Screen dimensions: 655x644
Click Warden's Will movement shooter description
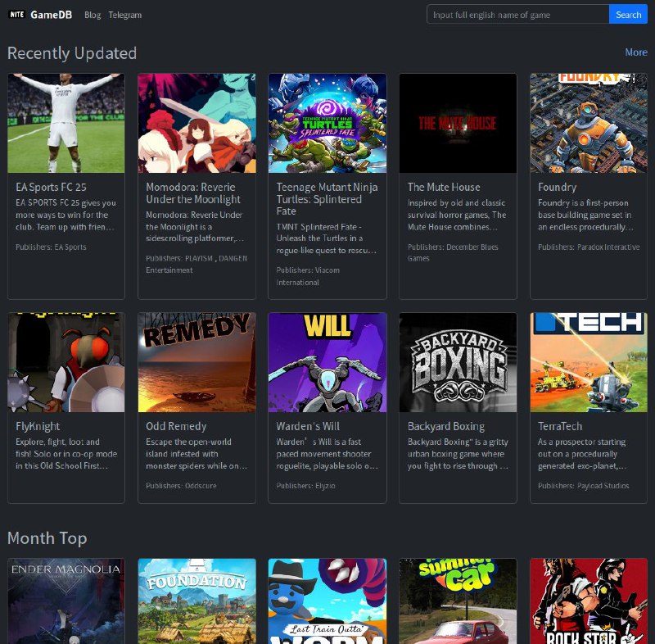(327, 454)
